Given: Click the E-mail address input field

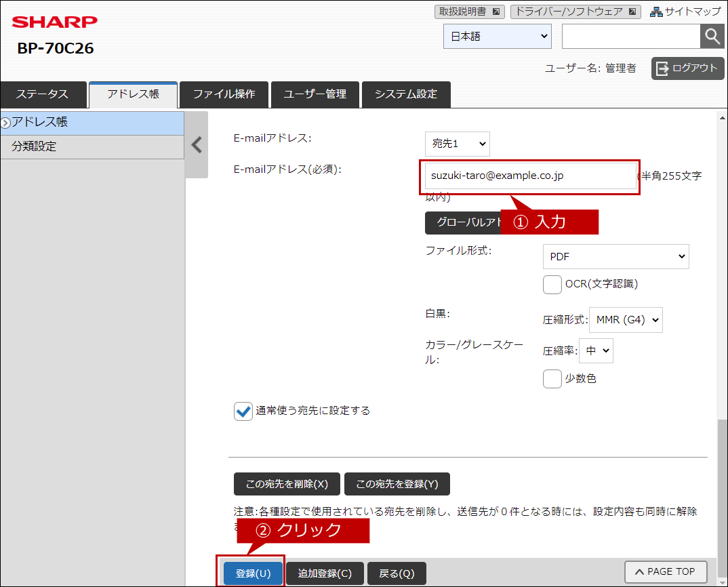Looking at the screenshot, I should tap(531, 176).
